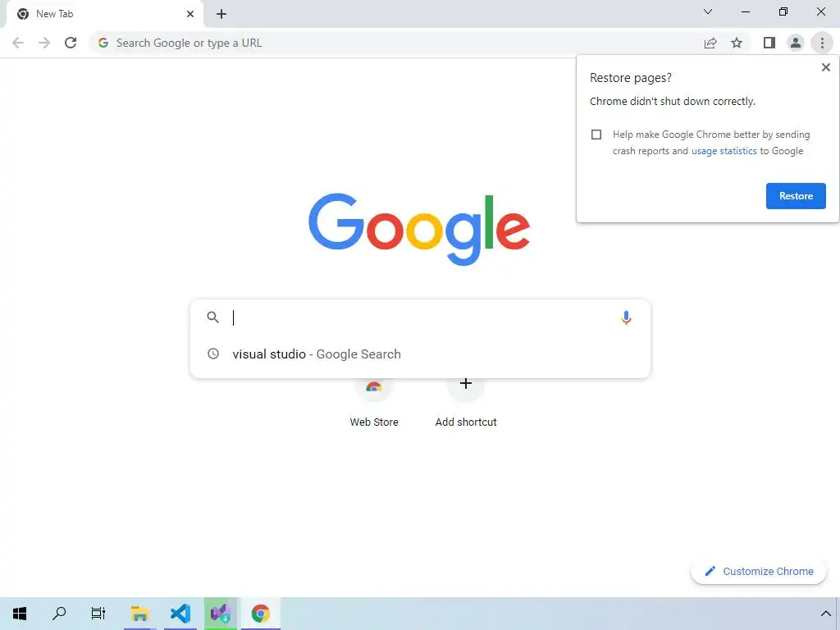Switch to Visual Studio Code in taskbar
The width and height of the screenshot is (840, 630).
tap(180, 614)
